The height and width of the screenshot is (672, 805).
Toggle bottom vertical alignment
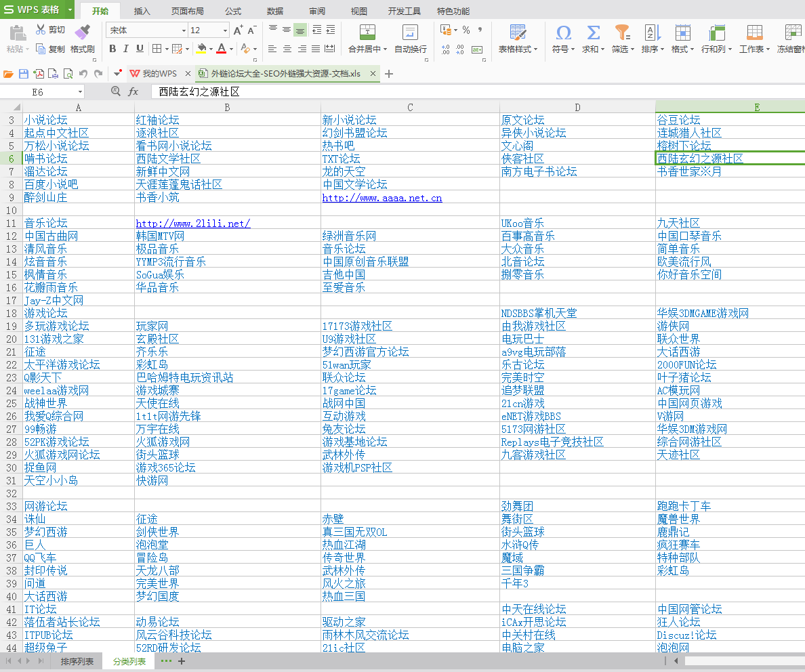[300, 30]
